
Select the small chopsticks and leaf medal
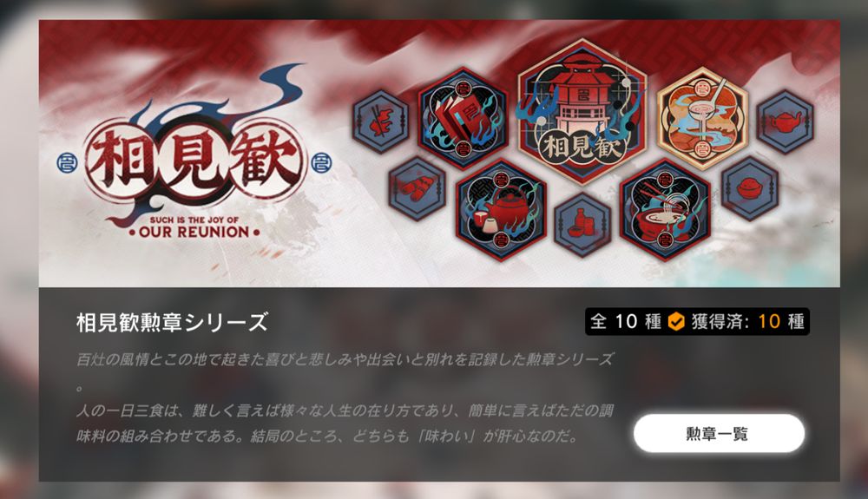[x=381, y=121]
